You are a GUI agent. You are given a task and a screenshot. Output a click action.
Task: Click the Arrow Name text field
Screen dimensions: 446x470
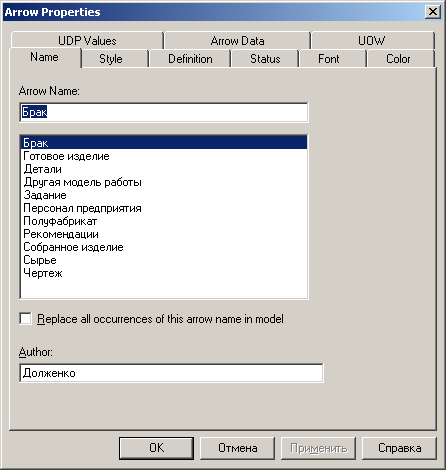point(164,112)
